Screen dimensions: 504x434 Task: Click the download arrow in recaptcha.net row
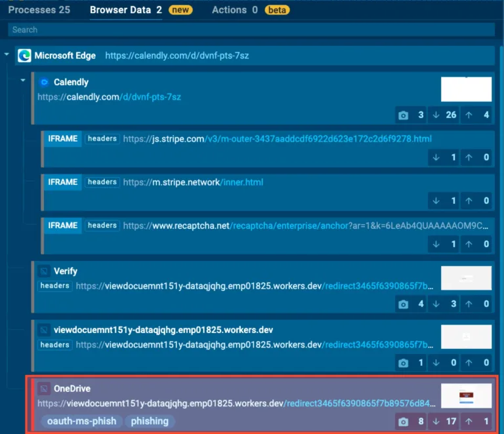436,244
